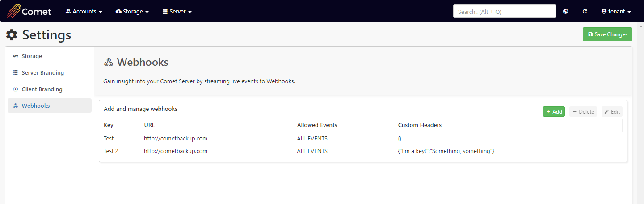Viewport: 644px width, 204px height.
Task: Click the icon beside Client Branding
Action: point(15,89)
